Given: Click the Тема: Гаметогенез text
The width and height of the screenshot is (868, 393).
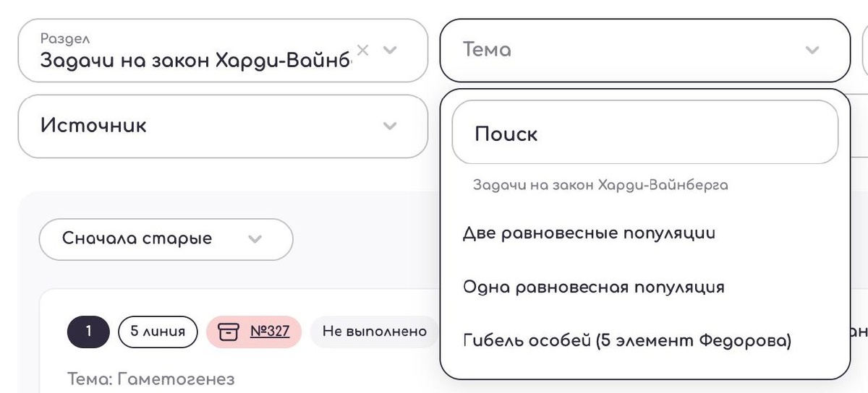Looking at the screenshot, I should [x=150, y=379].
